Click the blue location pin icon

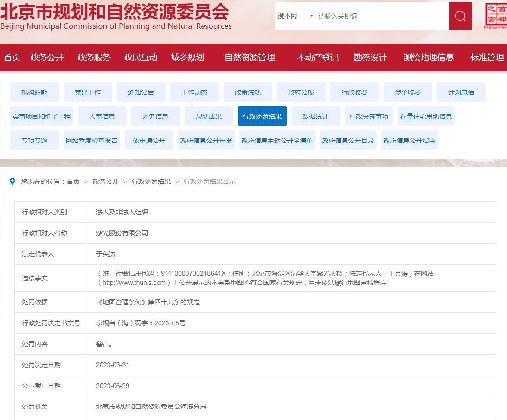[x=13, y=181]
